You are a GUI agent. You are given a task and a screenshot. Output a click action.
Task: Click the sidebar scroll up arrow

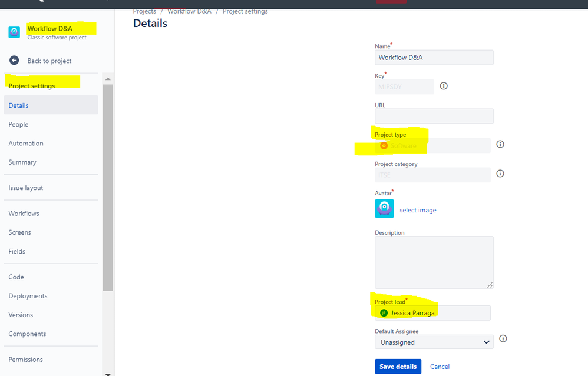pyautogui.click(x=108, y=79)
